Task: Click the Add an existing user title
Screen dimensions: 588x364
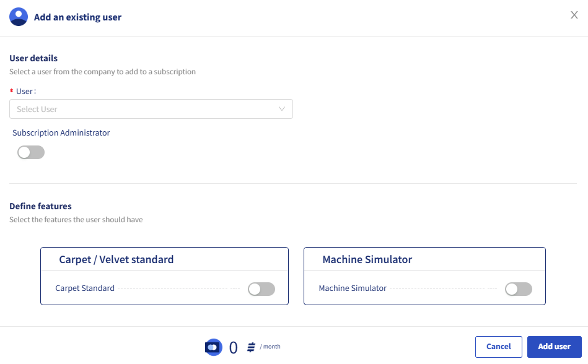Action: pyautogui.click(x=77, y=17)
